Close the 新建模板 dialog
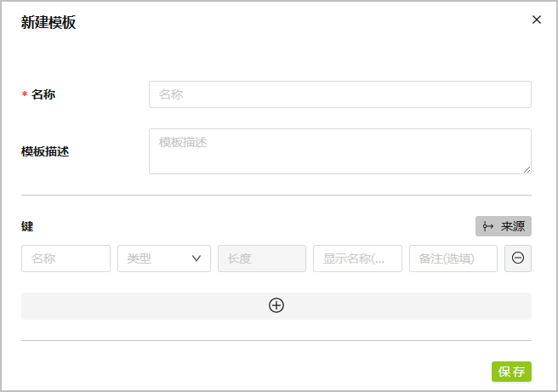The image size is (558, 392). [536, 20]
